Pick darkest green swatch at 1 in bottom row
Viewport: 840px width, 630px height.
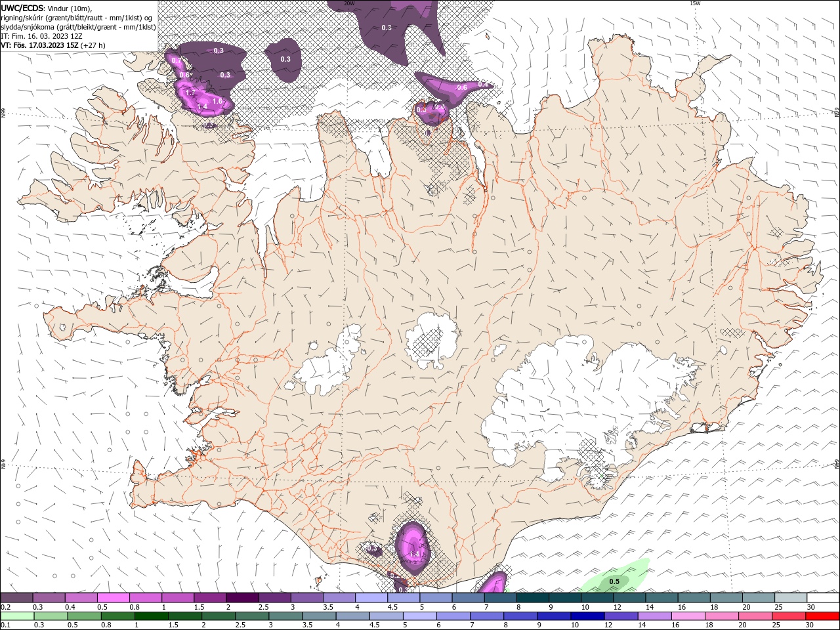[151, 616]
